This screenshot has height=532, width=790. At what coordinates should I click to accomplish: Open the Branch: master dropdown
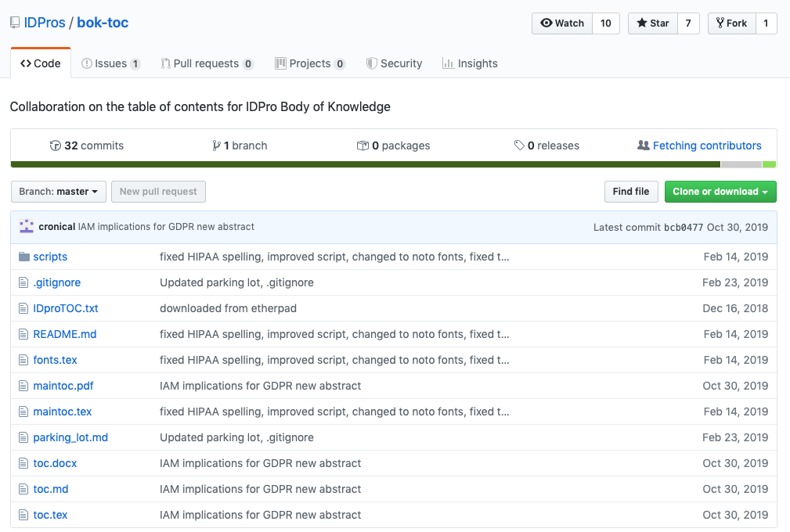tap(58, 192)
